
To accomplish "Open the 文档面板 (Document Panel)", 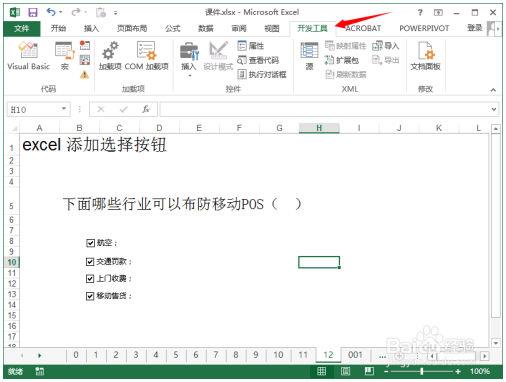I will point(425,56).
